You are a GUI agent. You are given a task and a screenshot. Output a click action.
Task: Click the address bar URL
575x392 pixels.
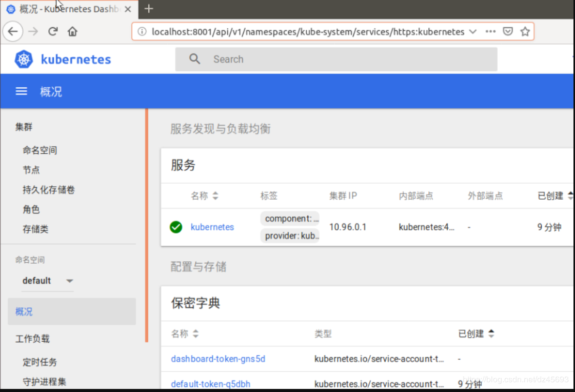[x=308, y=32]
